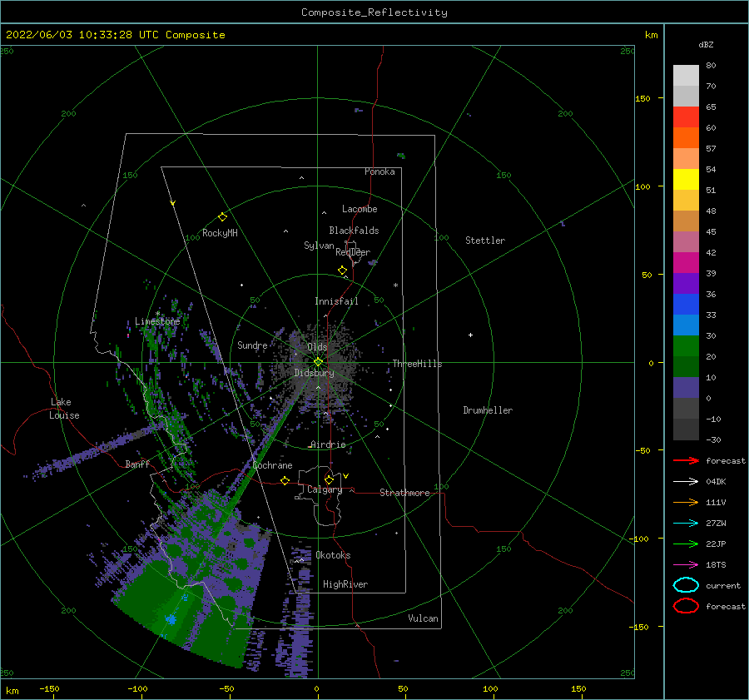This screenshot has width=749, height=700.
Task: Click the Strathmore town label
Action: point(404,493)
